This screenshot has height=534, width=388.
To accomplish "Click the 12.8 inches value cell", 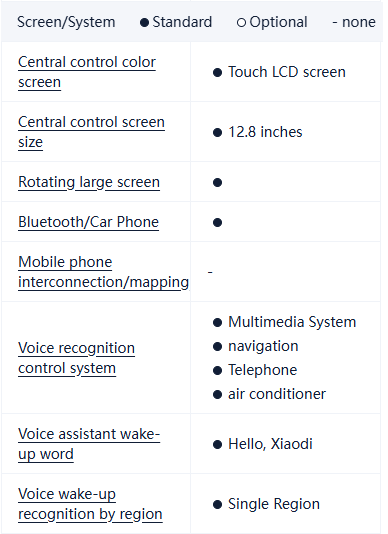I will pos(285,132).
